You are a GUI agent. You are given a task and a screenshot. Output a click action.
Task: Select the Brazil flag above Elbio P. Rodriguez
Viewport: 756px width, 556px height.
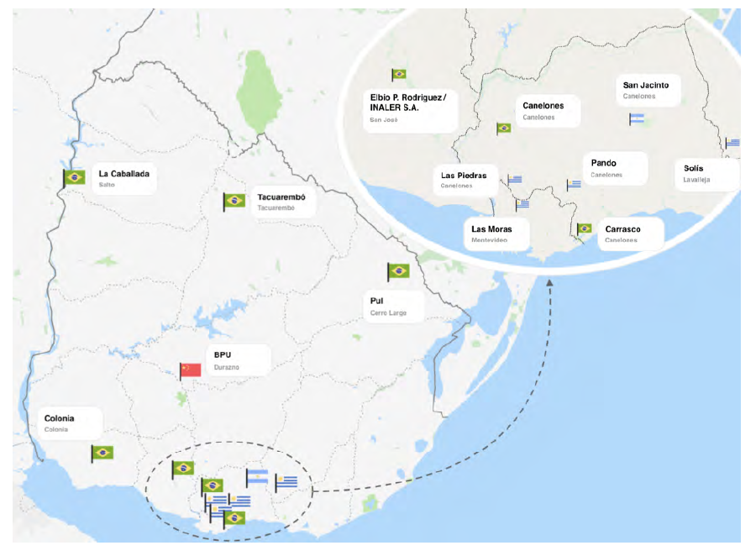[399, 75]
